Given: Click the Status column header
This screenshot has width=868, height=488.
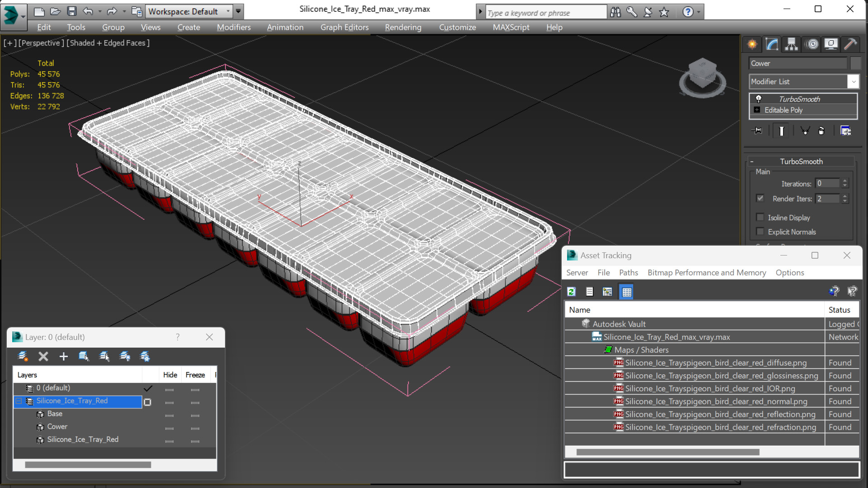Looking at the screenshot, I should [x=842, y=310].
